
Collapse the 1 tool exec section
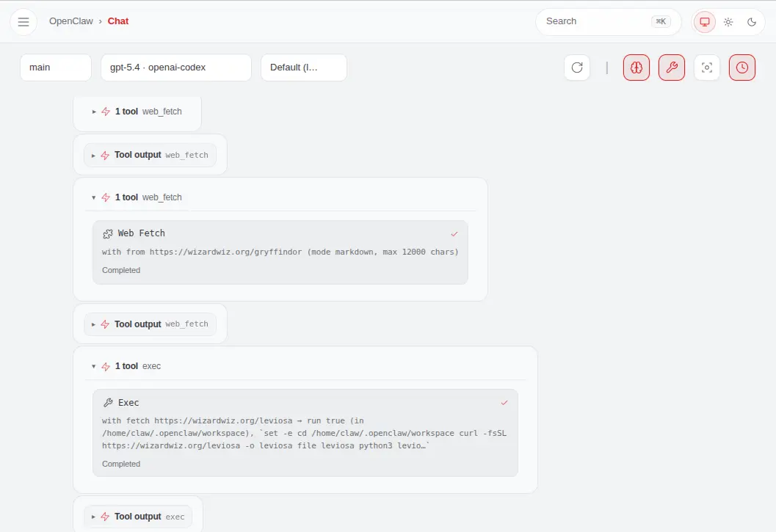[94, 366]
